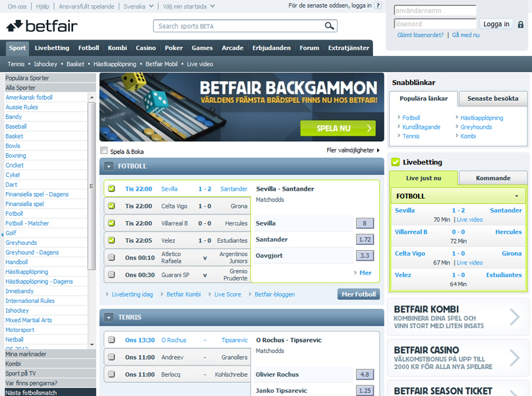Click the Olivier Rochus odds 4.8

(365, 374)
